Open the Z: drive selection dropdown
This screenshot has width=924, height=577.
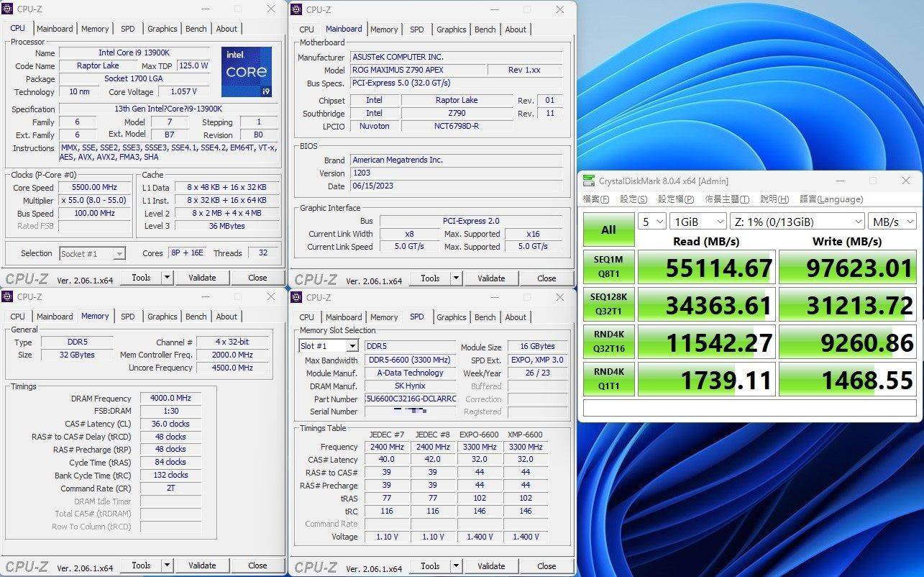click(x=797, y=222)
